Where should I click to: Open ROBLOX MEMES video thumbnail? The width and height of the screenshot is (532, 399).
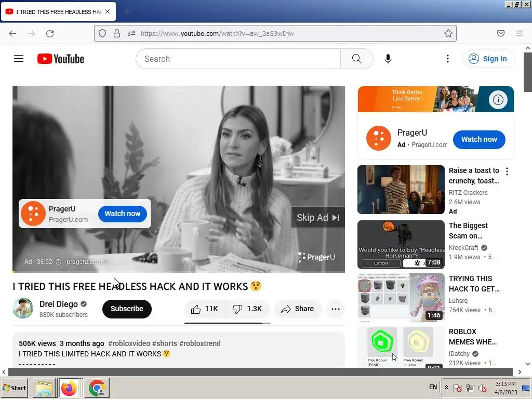pyautogui.click(x=401, y=347)
